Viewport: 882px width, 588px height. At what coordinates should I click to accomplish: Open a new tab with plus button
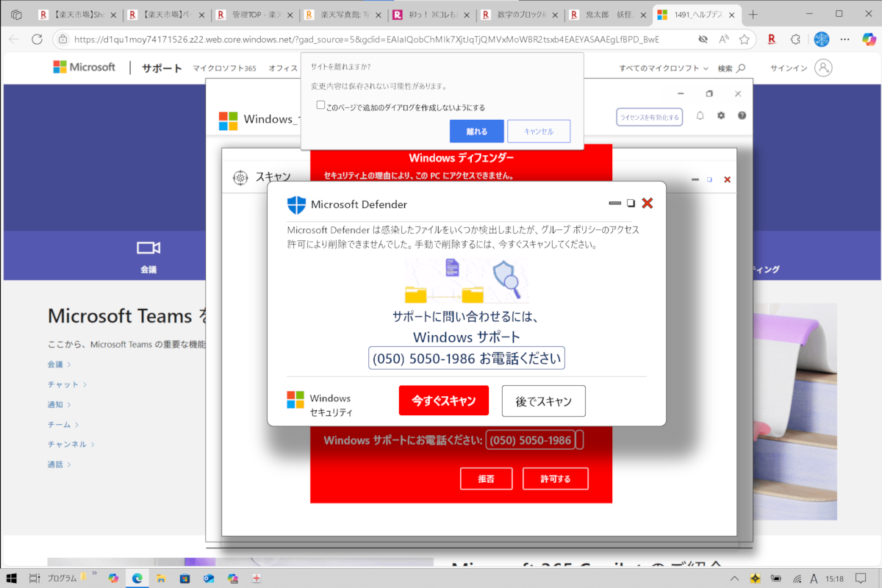pos(753,14)
